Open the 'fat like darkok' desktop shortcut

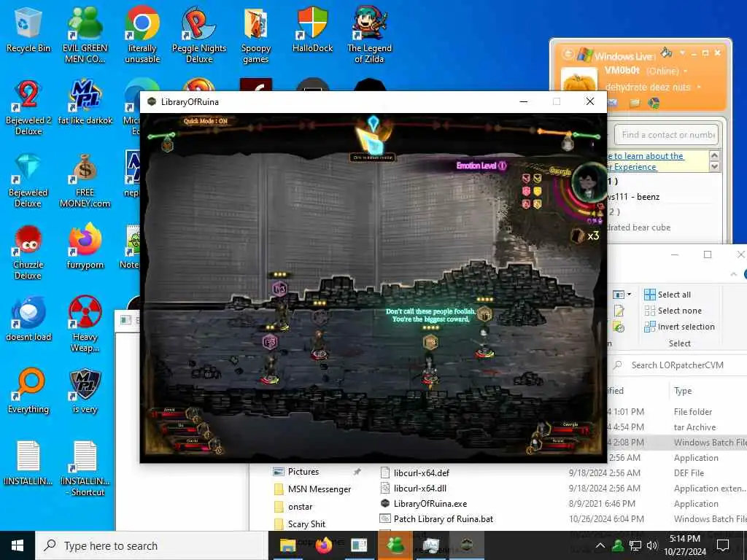(85, 102)
